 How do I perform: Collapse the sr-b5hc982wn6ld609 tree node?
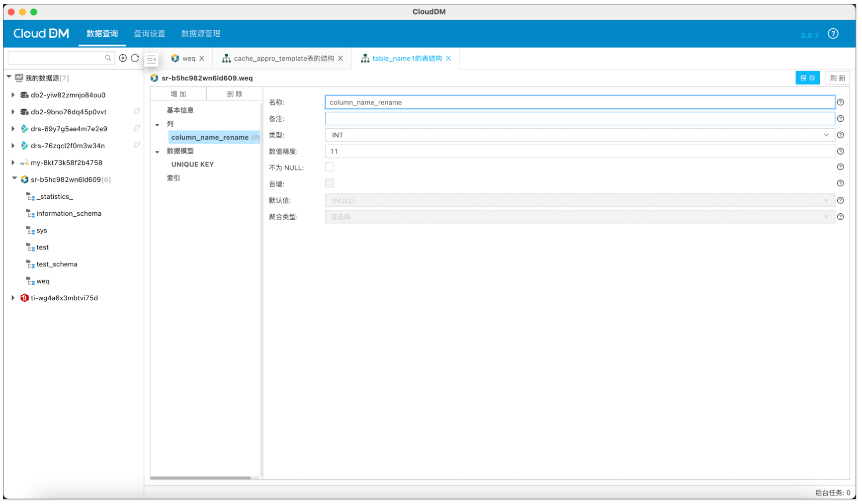(x=14, y=179)
